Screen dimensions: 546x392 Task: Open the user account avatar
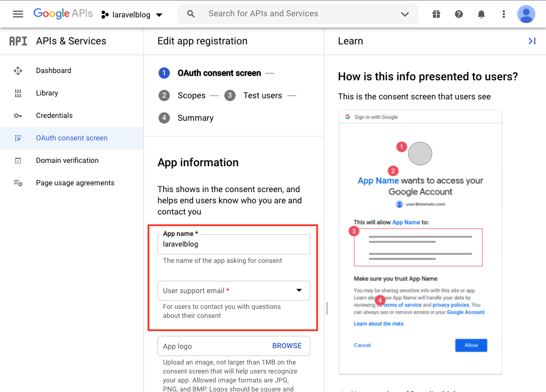[526, 14]
